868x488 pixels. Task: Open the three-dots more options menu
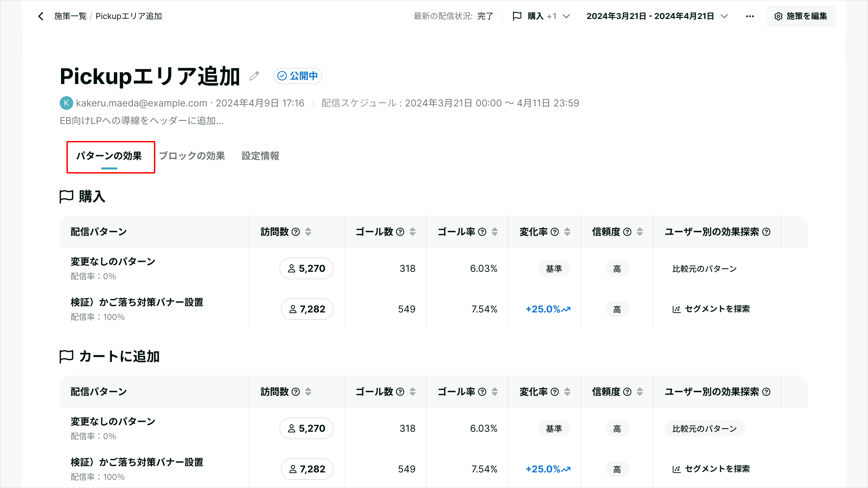(x=750, y=16)
